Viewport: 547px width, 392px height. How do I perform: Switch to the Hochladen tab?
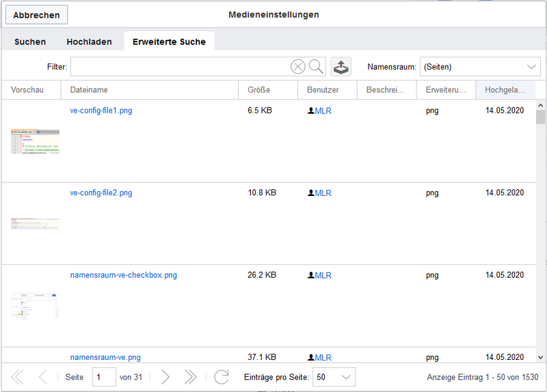pyautogui.click(x=90, y=42)
